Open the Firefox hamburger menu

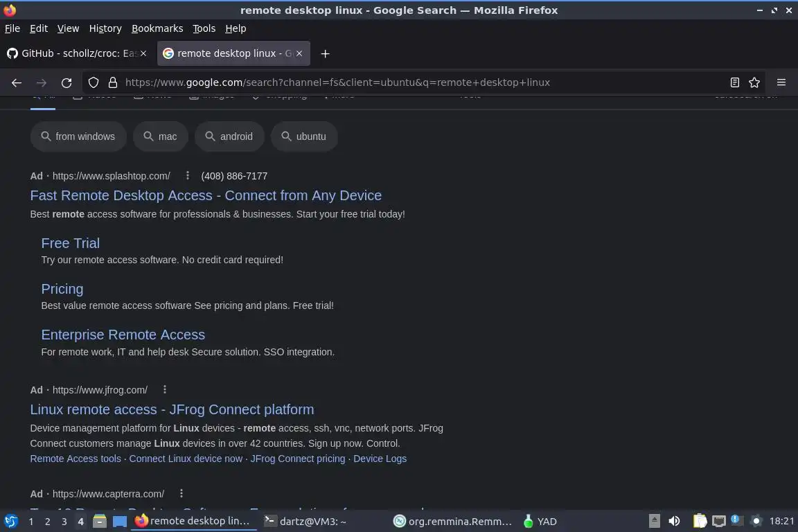pos(781,82)
